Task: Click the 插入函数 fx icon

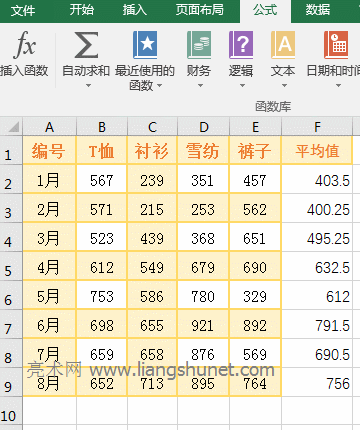Action: pos(25,45)
